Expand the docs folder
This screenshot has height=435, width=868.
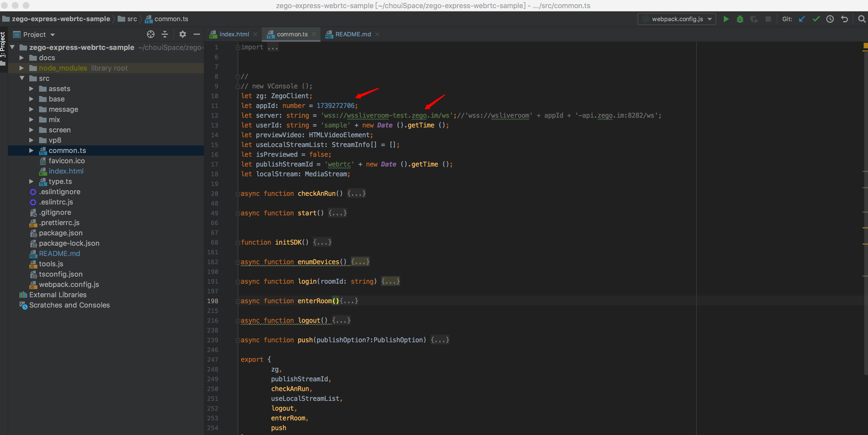point(22,58)
